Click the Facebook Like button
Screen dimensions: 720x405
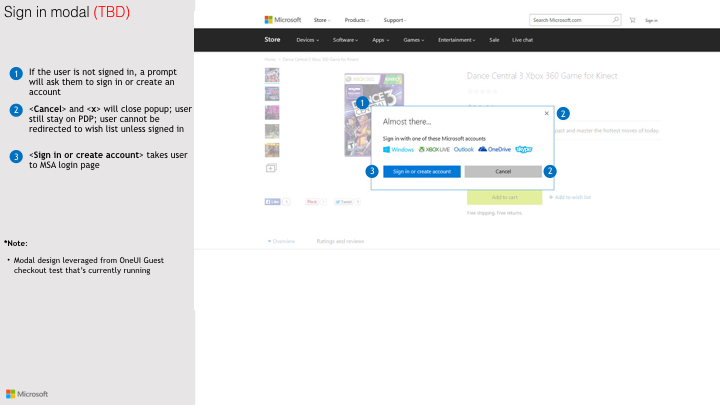[272, 202]
